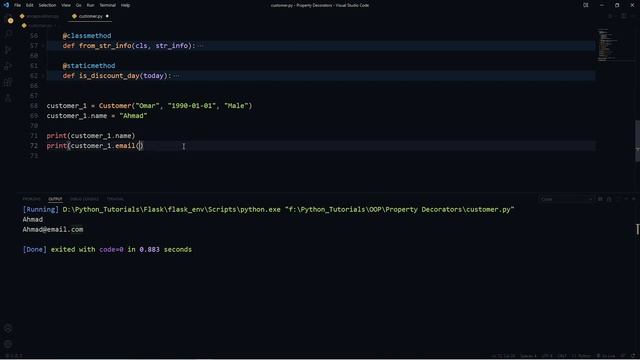The width and height of the screenshot is (640, 360).
Task: Click the customer.py path in Running line
Action: 399,209
